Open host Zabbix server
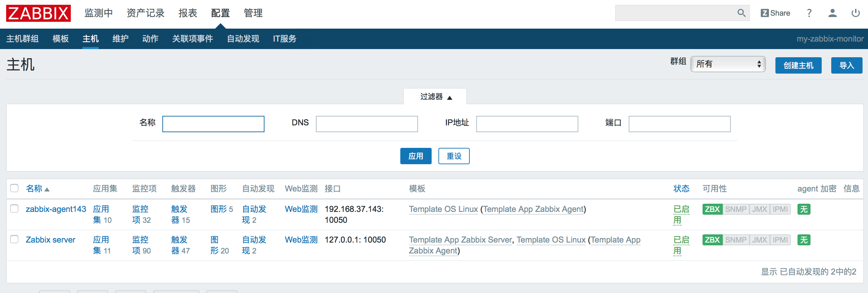Viewport: 868px width, 293px height. (50, 240)
